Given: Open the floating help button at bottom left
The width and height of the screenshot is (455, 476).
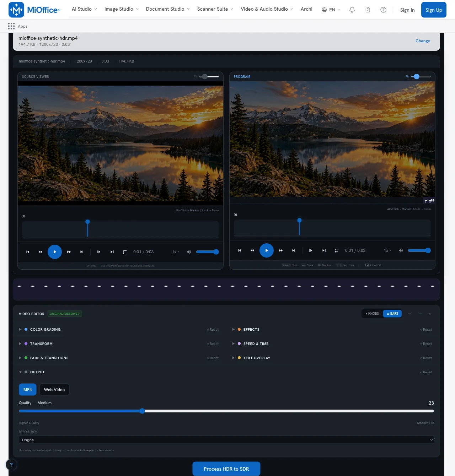Looking at the screenshot, I should click(x=11, y=465).
